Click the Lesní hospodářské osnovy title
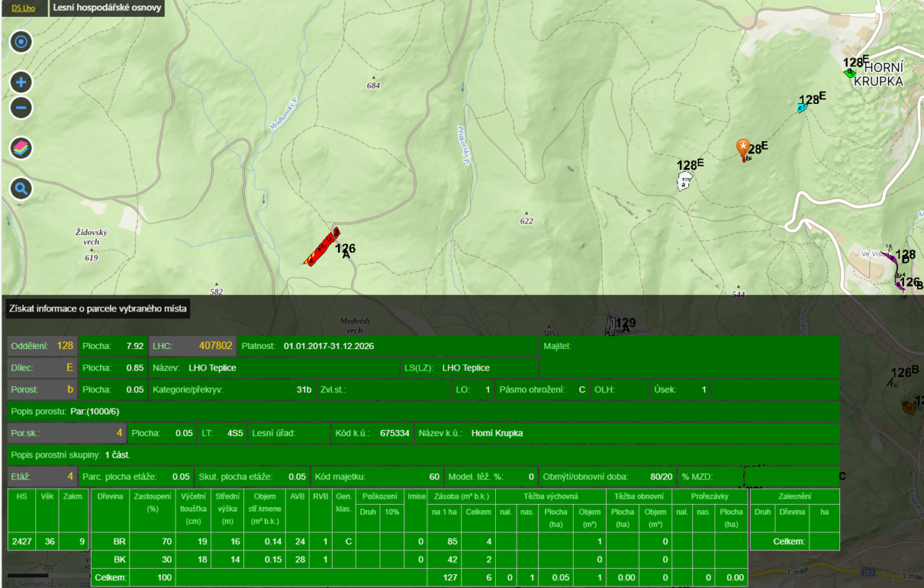Image resolution: width=924 pixels, height=588 pixels. pyautogui.click(x=105, y=9)
